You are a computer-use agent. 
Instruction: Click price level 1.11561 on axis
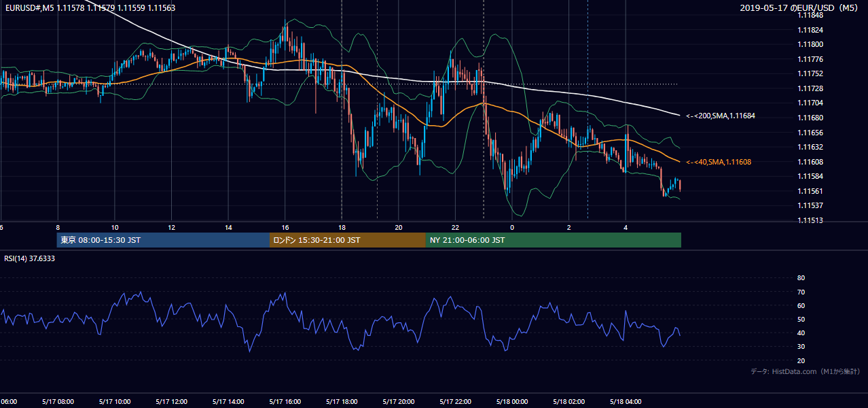[x=810, y=191]
